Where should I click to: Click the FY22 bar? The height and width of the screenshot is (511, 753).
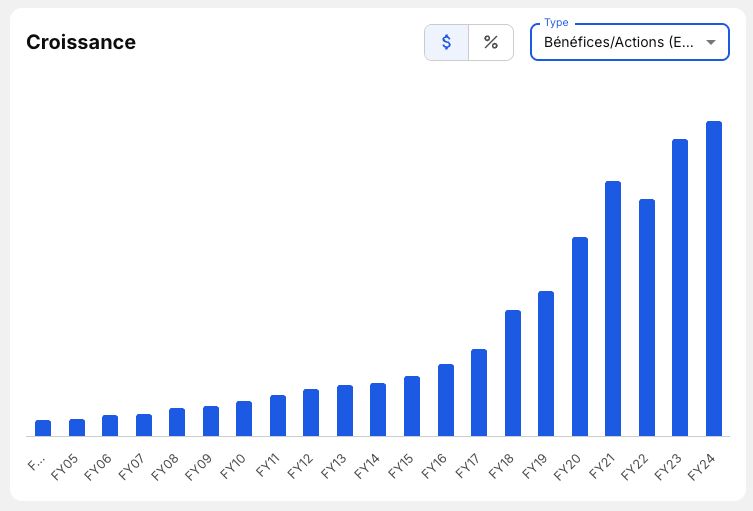point(647,317)
